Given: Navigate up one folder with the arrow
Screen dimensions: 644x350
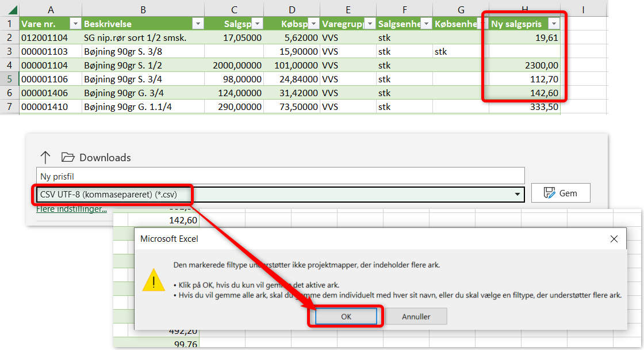Looking at the screenshot, I should pyautogui.click(x=45, y=157).
